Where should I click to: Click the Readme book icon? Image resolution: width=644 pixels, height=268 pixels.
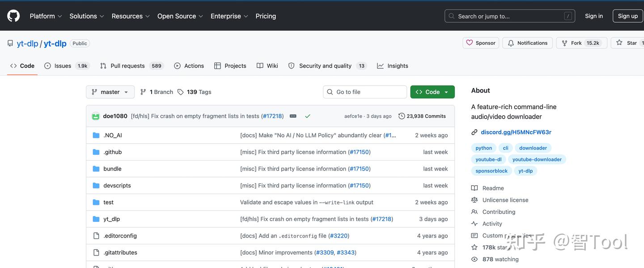pos(475,188)
